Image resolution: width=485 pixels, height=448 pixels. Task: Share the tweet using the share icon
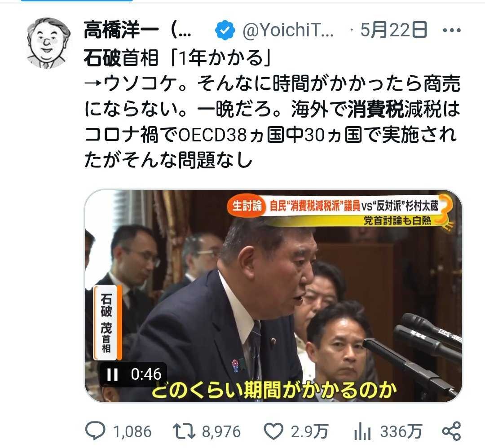pos(452,431)
